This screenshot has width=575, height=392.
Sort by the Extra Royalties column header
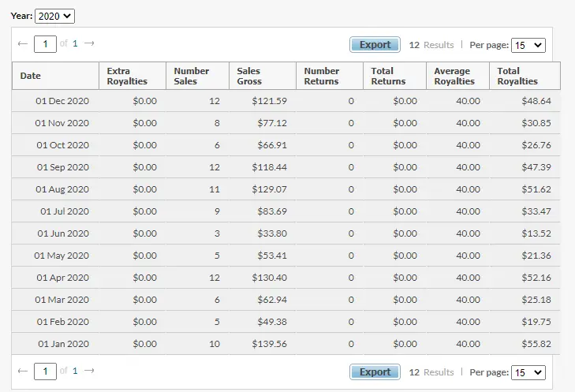point(133,76)
